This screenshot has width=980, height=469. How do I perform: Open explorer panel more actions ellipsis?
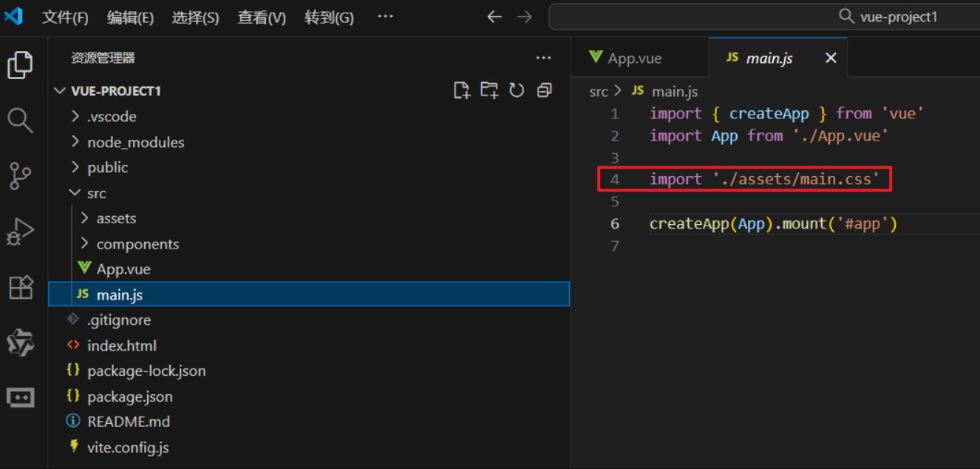click(543, 58)
